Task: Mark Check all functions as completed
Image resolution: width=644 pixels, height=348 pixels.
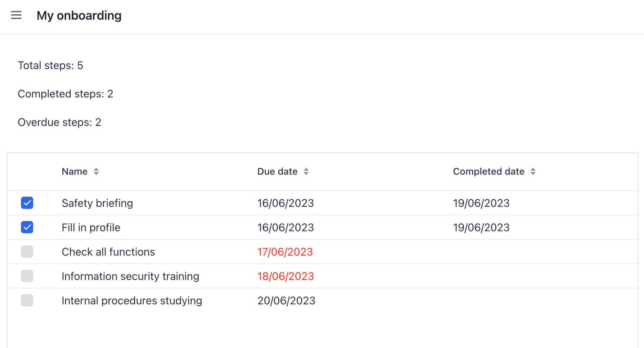Action: click(x=27, y=252)
